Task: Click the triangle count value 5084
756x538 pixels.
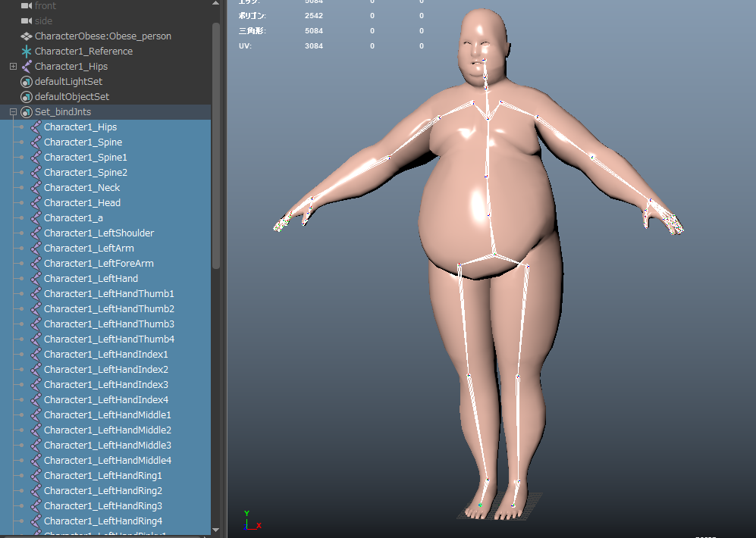Action: 314,31
